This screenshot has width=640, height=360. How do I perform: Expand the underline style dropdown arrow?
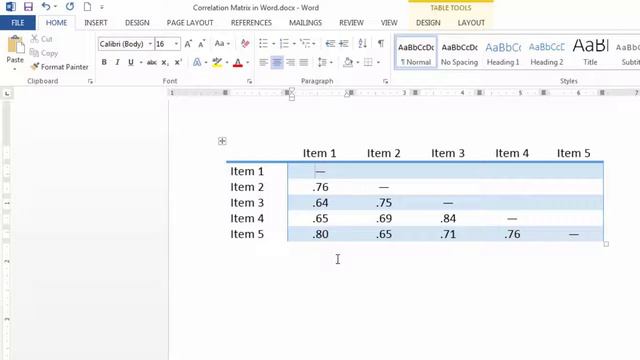(141, 62)
